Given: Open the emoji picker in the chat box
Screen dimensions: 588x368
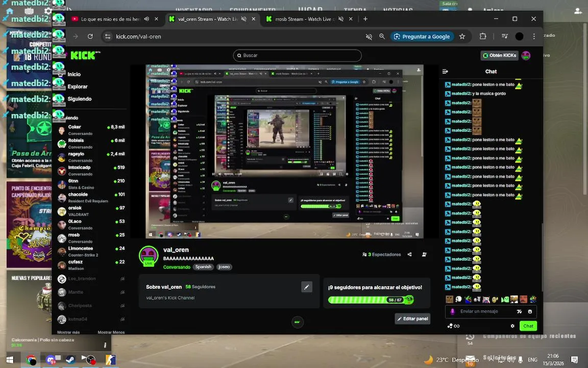Looking at the screenshot, I should point(530,311).
